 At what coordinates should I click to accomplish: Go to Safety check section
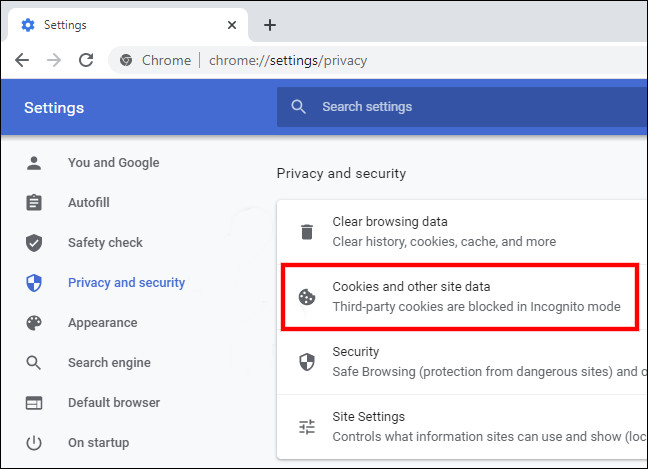pos(105,243)
